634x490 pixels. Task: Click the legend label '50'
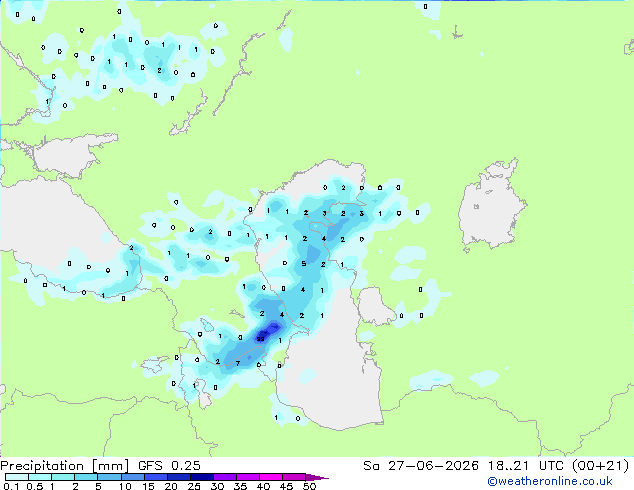click(x=309, y=486)
